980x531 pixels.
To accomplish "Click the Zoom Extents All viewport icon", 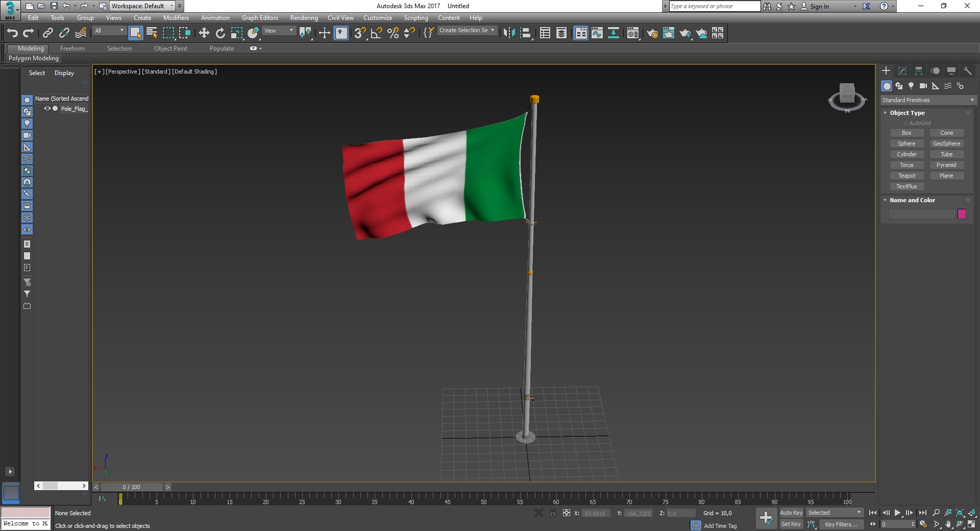I will coord(972,513).
